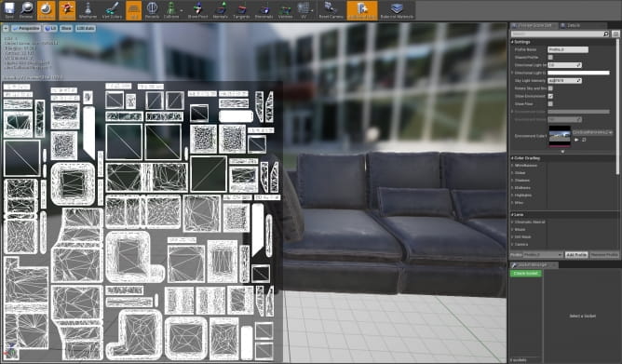This screenshot has width=622, height=364.
Task: Expand the Shadows color grading row
Action: (x=512, y=181)
